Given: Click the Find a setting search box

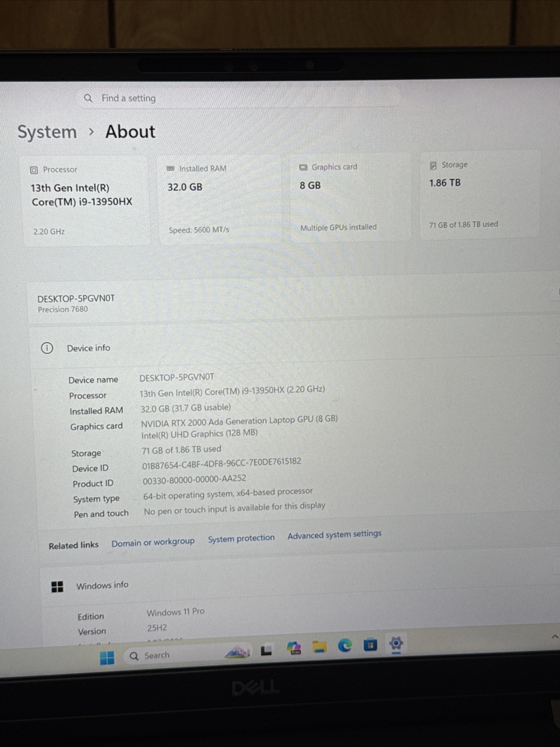Looking at the screenshot, I should tap(238, 98).
